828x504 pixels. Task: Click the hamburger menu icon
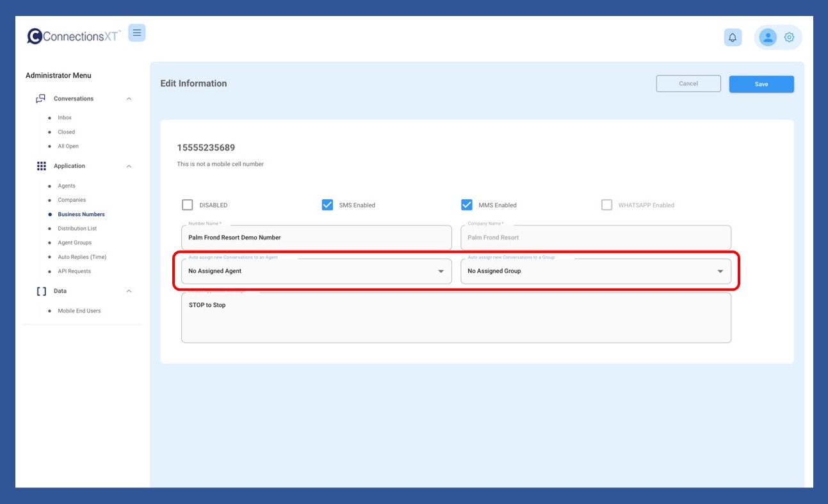(136, 33)
